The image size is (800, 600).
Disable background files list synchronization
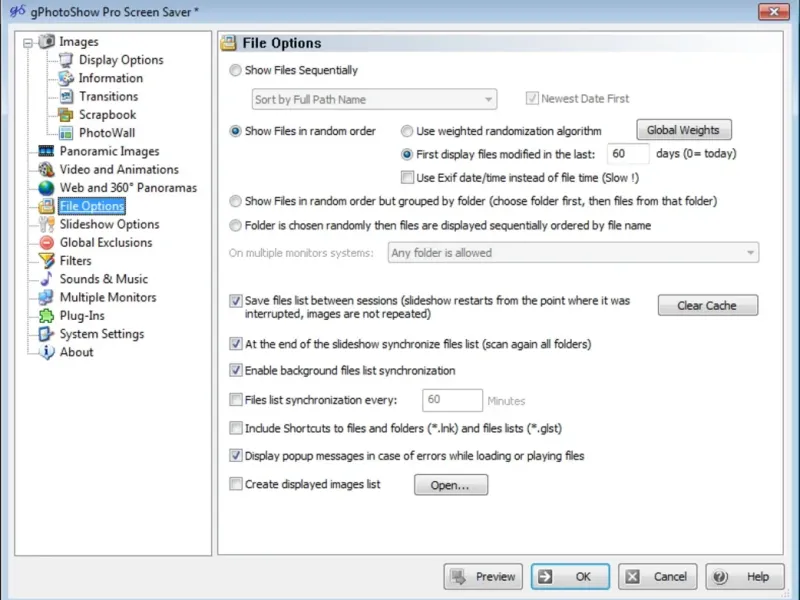(236, 370)
